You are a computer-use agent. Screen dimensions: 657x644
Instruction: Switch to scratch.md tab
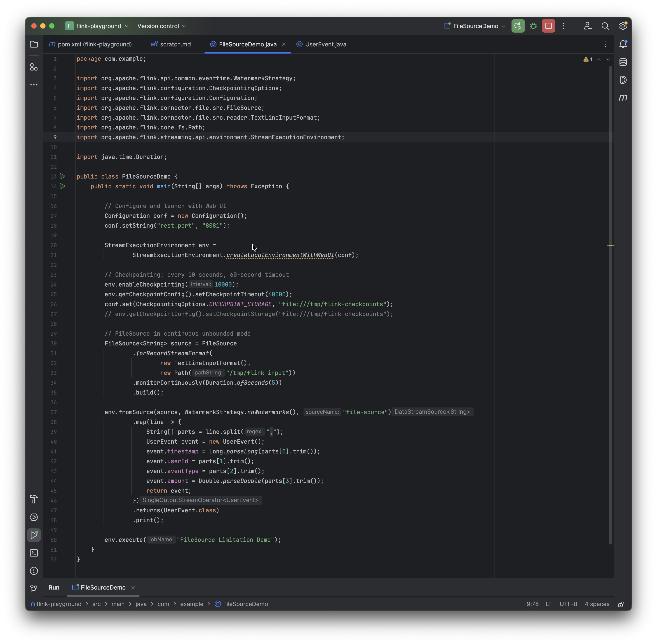coord(171,44)
